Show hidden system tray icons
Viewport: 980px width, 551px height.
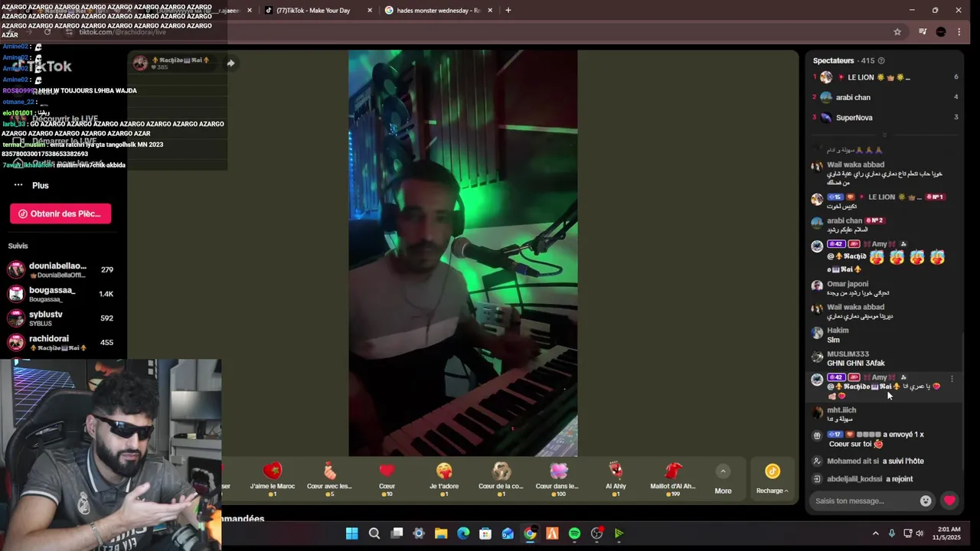point(875,533)
